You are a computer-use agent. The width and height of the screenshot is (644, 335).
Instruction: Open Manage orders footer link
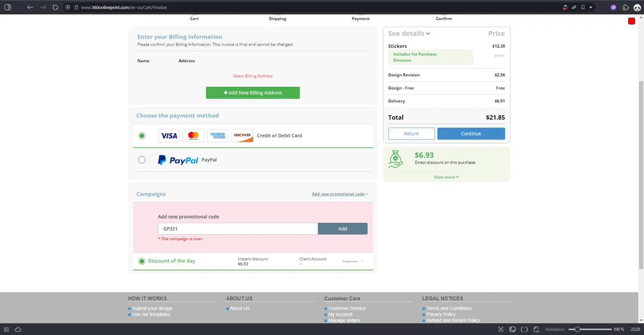coord(344,320)
